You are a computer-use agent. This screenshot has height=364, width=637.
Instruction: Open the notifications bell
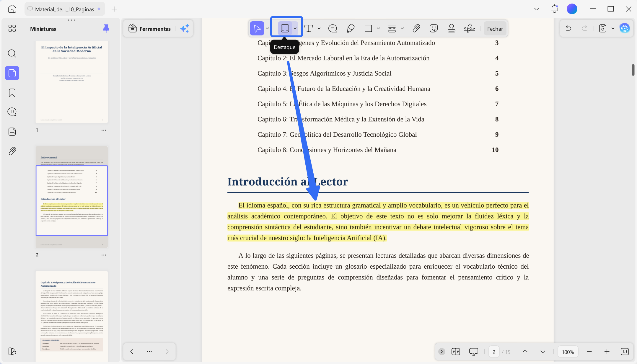[555, 9]
